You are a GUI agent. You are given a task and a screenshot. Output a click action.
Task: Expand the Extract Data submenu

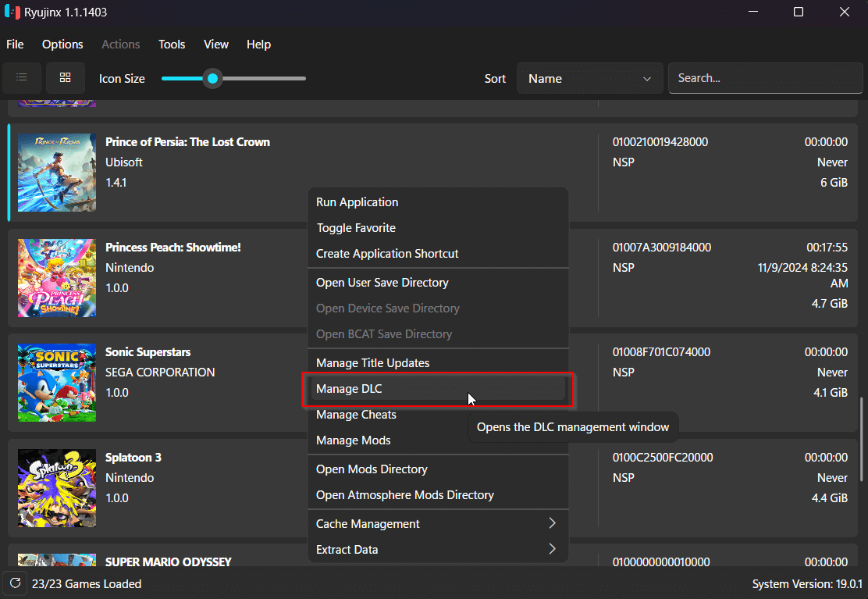pos(438,549)
